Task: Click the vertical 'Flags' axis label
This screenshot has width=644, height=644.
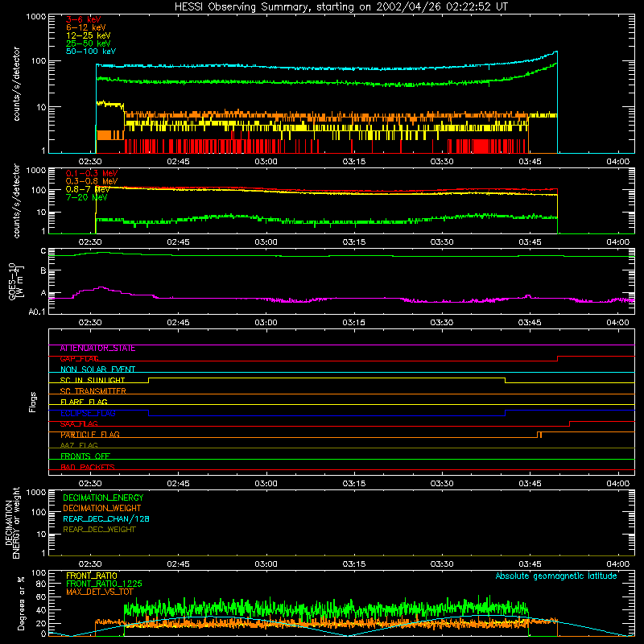Action: coord(32,402)
